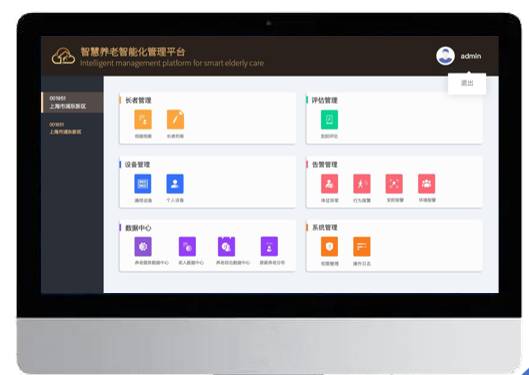Click the cloud-house logo in header
This screenshot has width=529, height=375.
tap(63, 56)
